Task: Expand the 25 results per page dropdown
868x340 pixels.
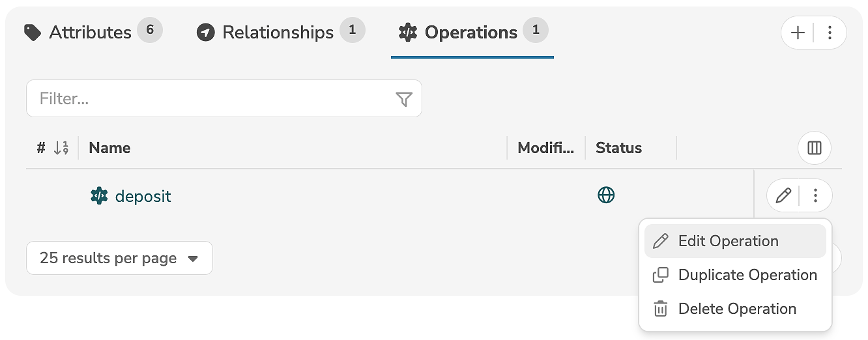Action: (119, 258)
